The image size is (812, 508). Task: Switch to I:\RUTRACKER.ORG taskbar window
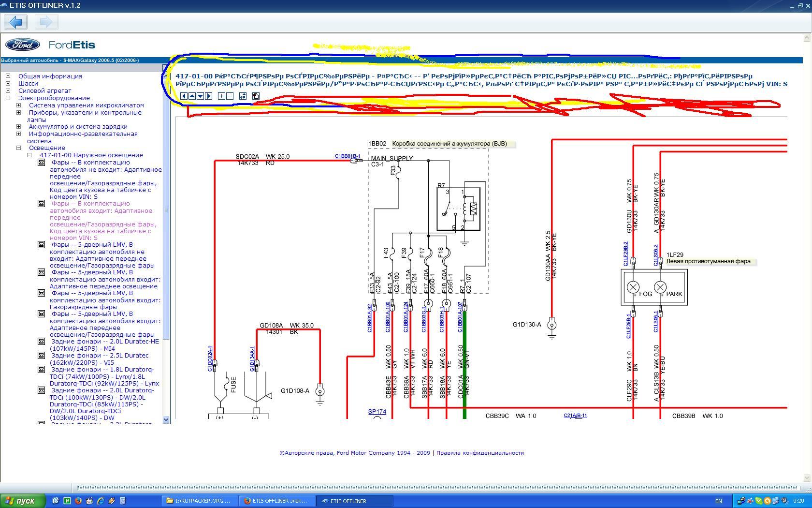tap(199, 501)
